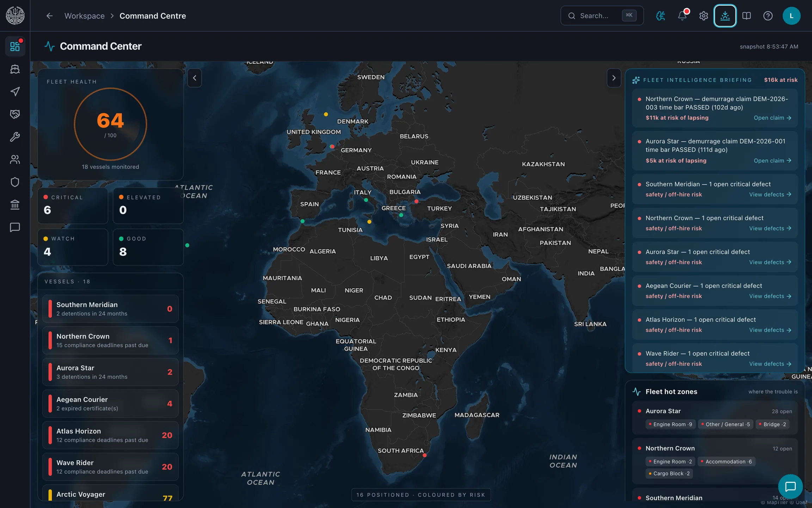Screen dimensions: 812x508
Task: Open the shield icon in the sidebar
Action: coord(15,182)
